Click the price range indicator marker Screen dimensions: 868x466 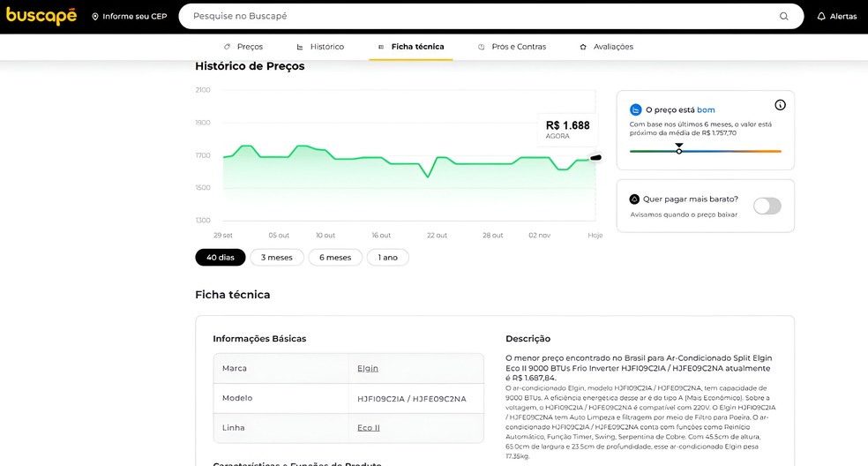pos(678,149)
